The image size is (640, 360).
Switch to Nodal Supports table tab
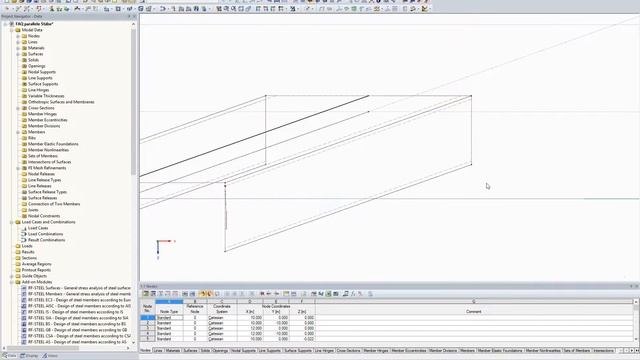(243, 351)
